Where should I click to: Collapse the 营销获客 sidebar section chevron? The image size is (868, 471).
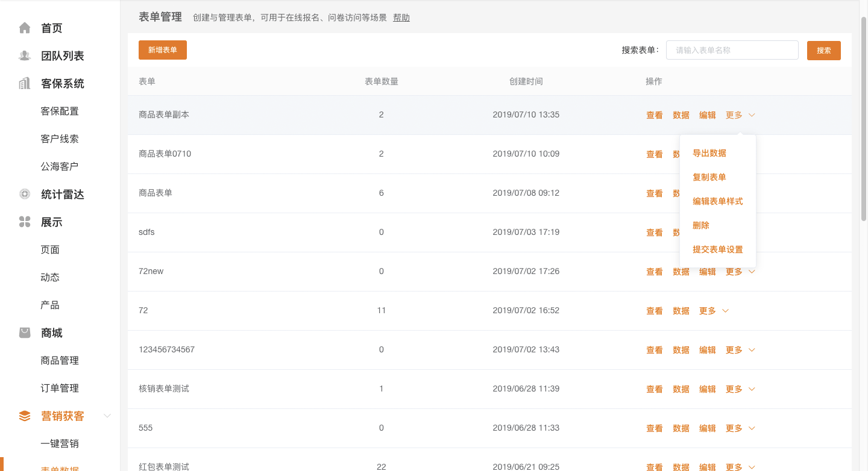point(108,416)
